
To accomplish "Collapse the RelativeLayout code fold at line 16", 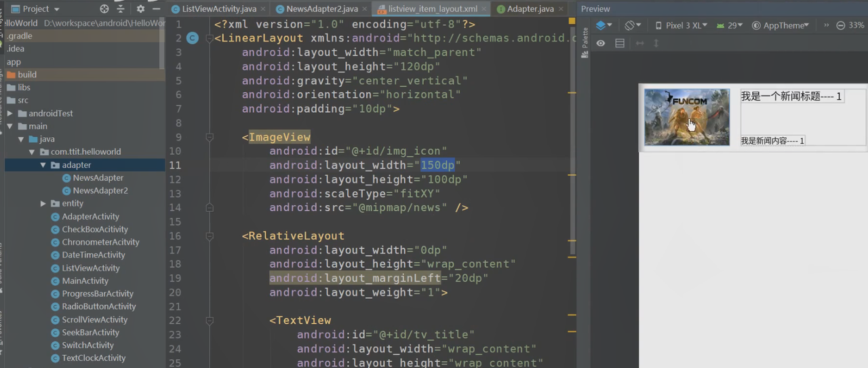I will pyautogui.click(x=210, y=236).
